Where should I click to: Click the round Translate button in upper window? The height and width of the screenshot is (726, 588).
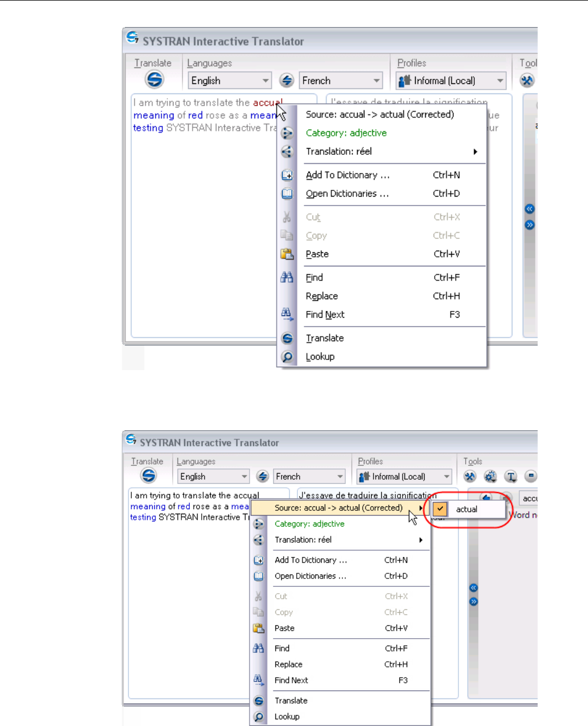[154, 79]
